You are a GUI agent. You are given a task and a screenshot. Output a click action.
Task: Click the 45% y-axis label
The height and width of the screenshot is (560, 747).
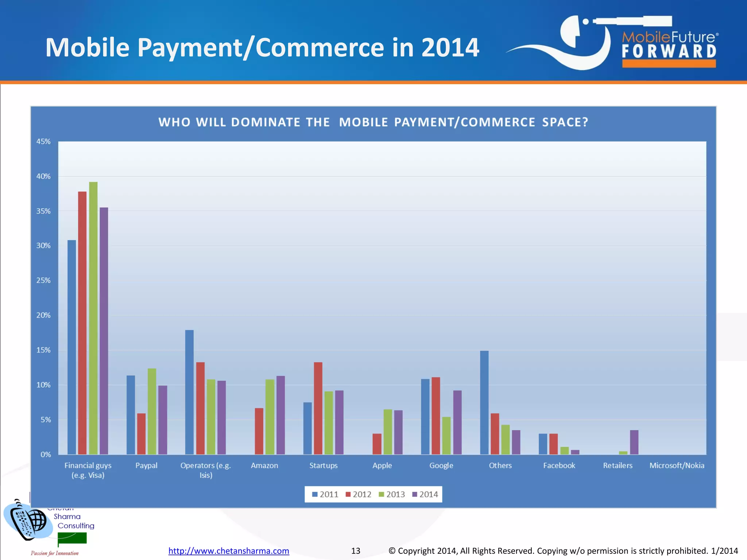click(x=43, y=141)
